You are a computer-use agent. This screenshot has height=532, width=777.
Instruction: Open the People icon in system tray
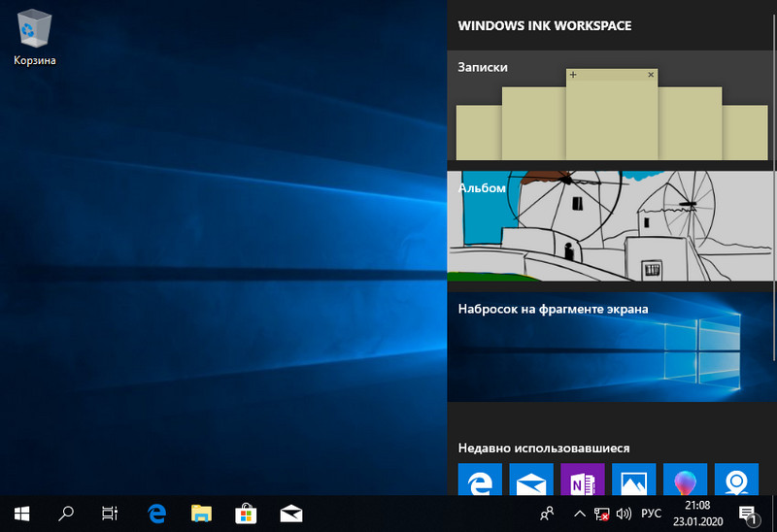[x=547, y=514]
